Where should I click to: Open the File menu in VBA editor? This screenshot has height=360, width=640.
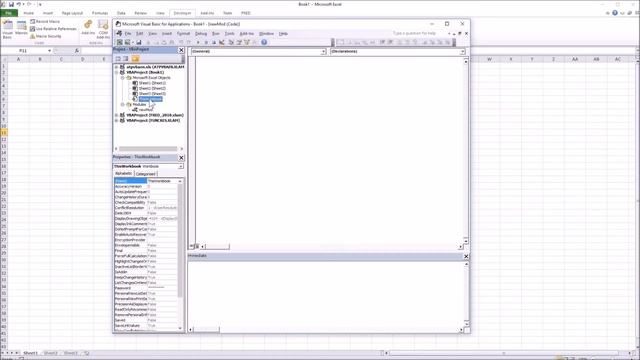tap(128, 33)
